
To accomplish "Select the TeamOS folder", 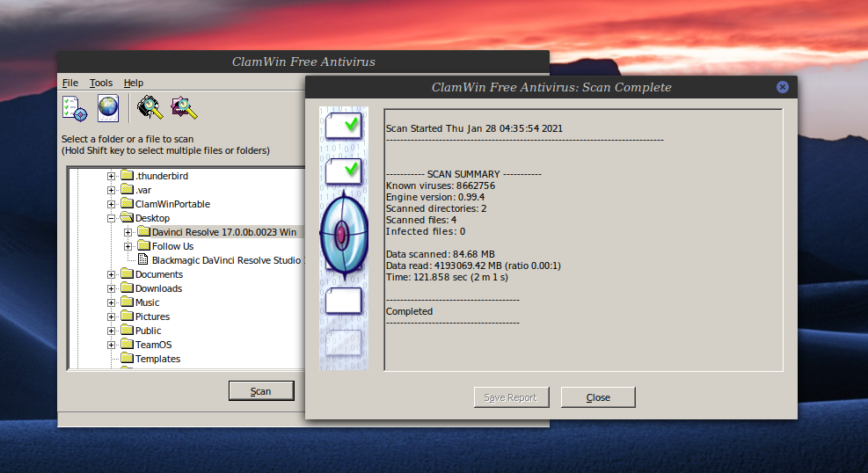I will [x=153, y=345].
